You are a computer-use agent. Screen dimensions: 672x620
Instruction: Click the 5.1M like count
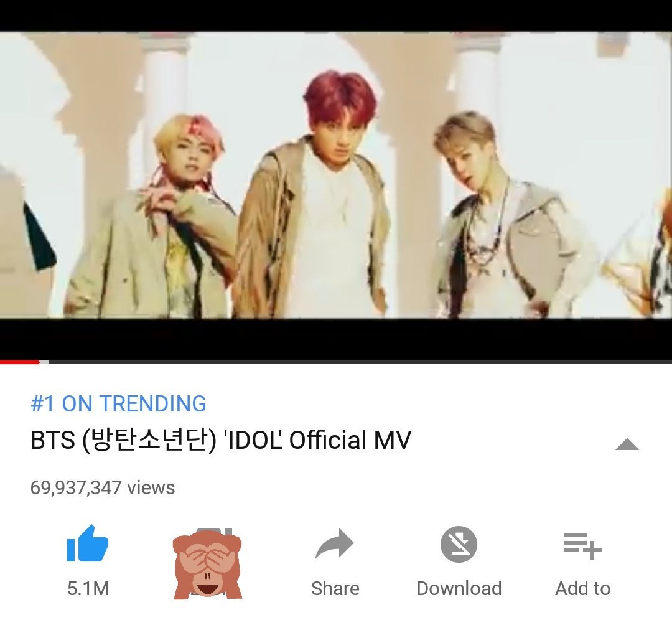[x=88, y=588]
